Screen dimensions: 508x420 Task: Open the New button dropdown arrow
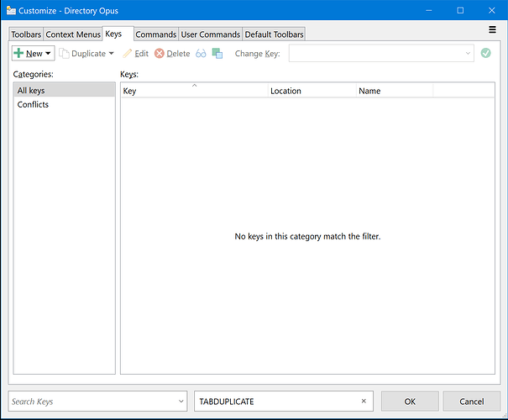coord(48,53)
